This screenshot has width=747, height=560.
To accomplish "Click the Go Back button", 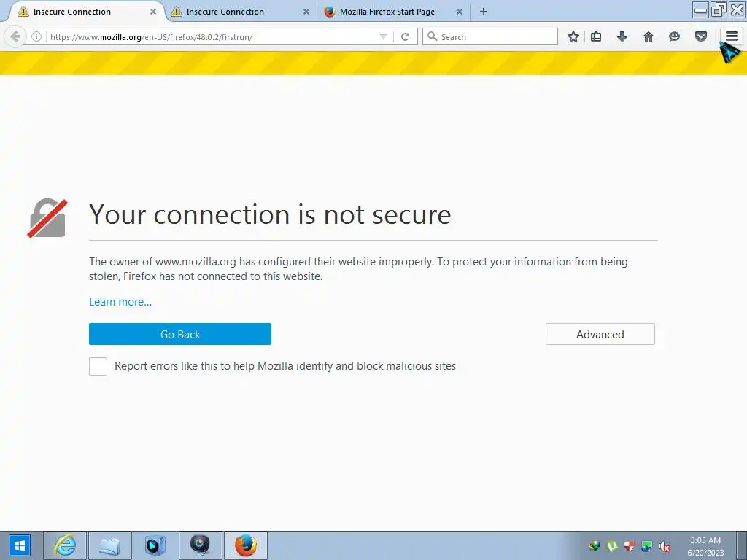I will point(180,334).
